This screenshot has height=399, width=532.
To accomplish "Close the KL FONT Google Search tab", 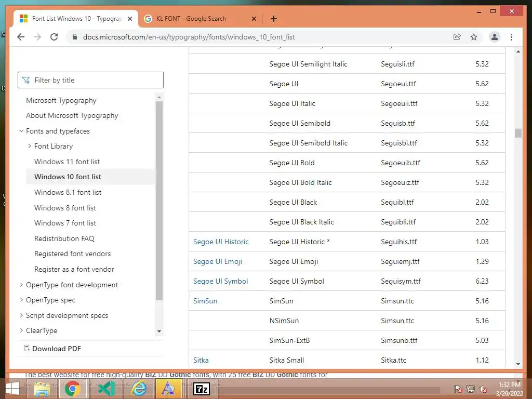I will 254,19.
